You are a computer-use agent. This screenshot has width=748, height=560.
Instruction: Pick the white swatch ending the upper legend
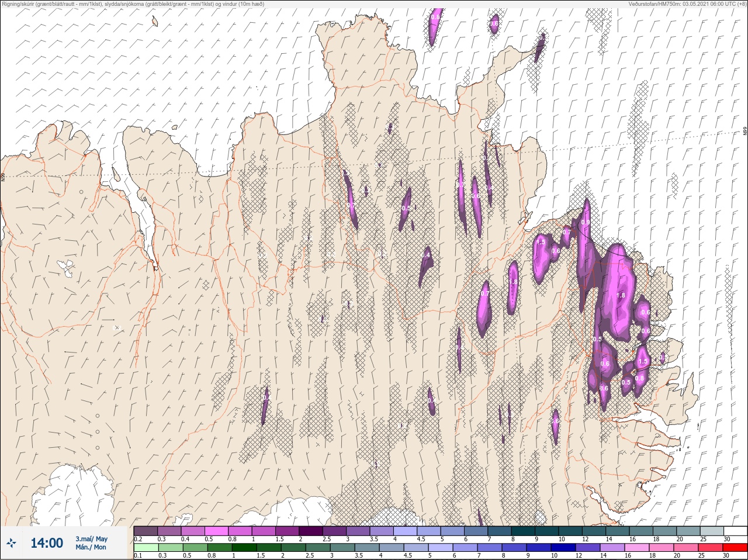[x=735, y=531]
